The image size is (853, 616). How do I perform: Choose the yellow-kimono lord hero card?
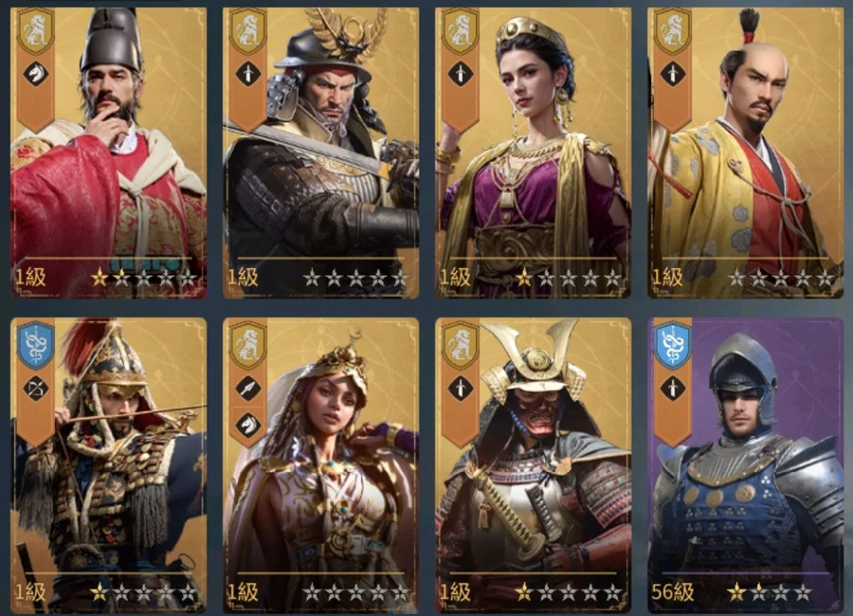(745, 153)
